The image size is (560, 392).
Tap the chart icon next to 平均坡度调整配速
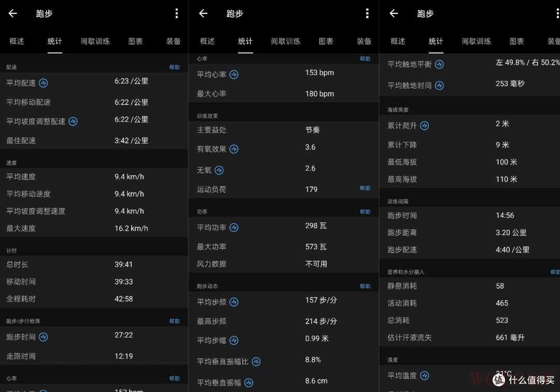(x=73, y=121)
